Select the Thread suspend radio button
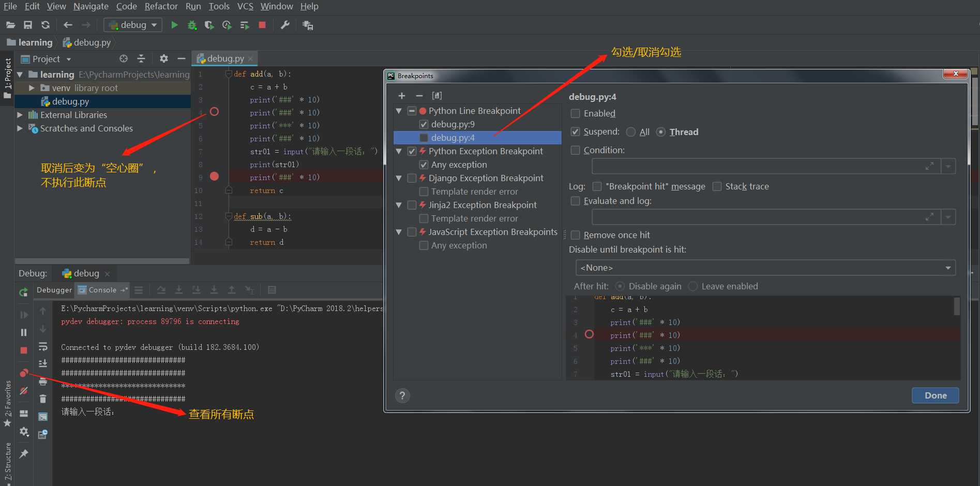Viewport: 980px width, 486px height. point(661,132)
